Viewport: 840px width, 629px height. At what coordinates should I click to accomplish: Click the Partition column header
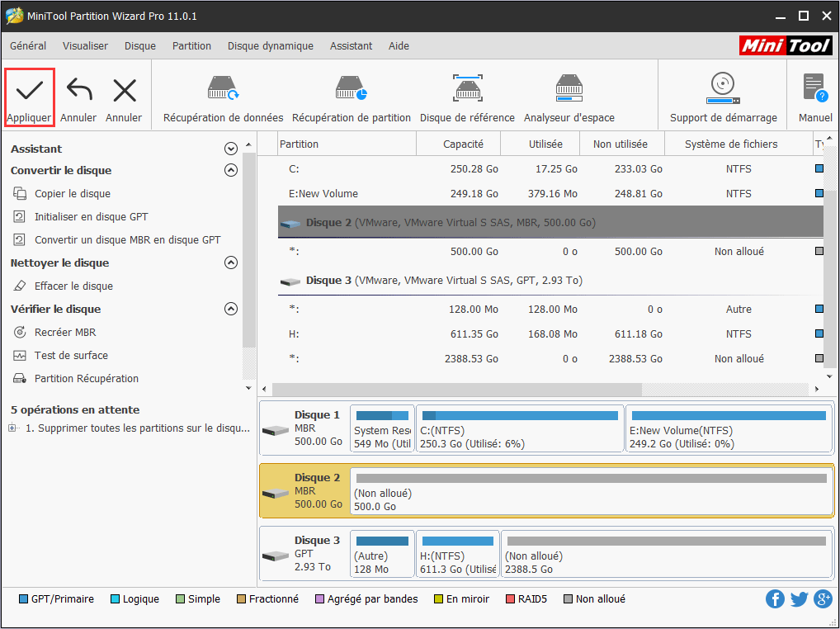point(347,144)
